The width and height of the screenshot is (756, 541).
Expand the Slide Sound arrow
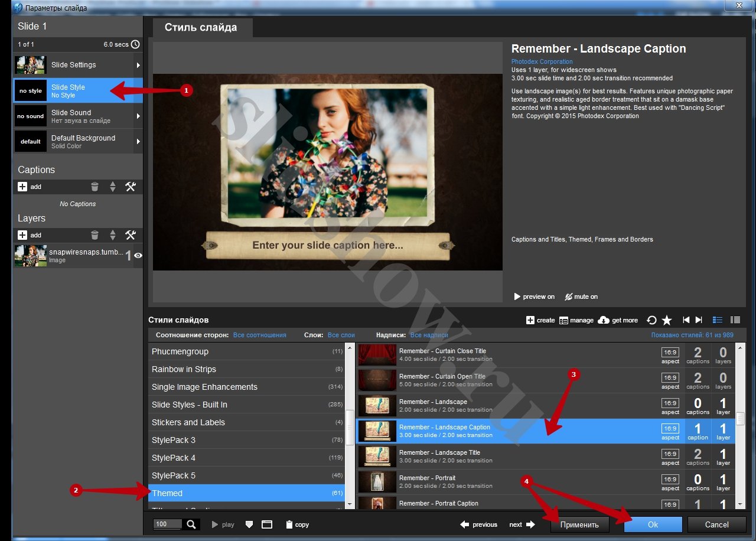[139, 116]
